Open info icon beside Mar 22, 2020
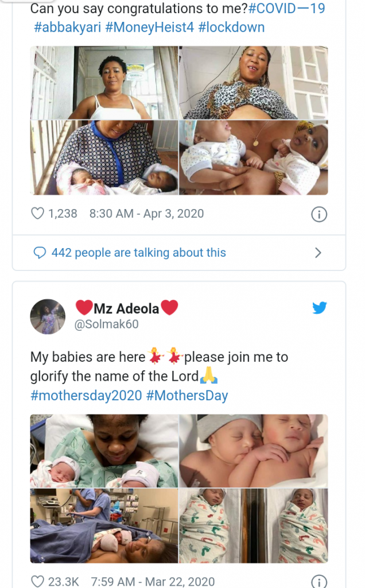 tap(319, 582)
